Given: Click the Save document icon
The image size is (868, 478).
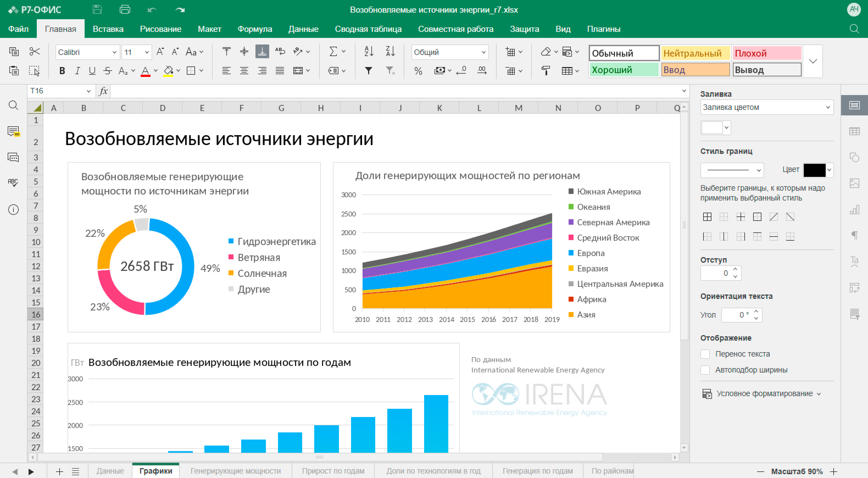Looking at the screenshot, I should click(x=97, y=9).
